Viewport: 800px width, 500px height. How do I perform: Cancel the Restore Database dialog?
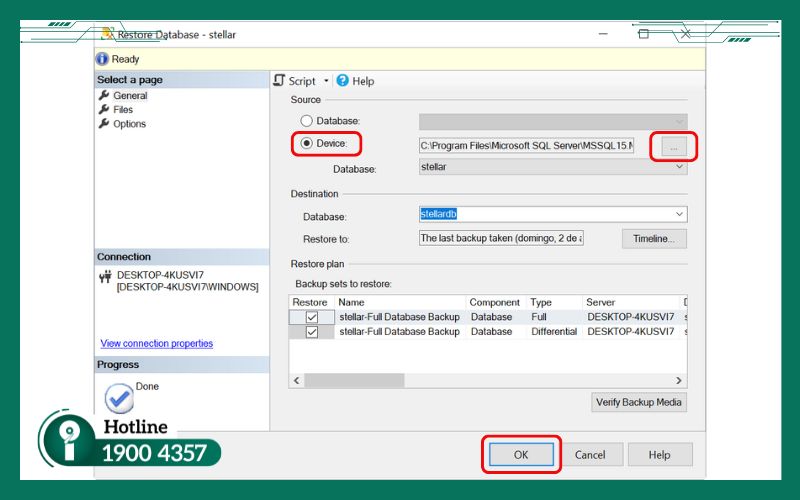(590, 455)
